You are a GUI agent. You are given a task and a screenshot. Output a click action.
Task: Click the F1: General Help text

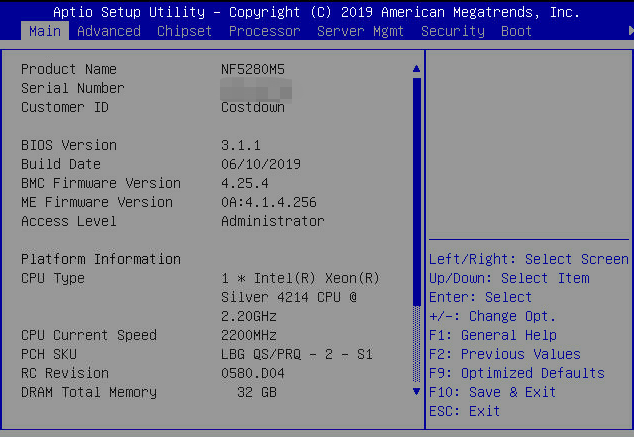[493, 335]
